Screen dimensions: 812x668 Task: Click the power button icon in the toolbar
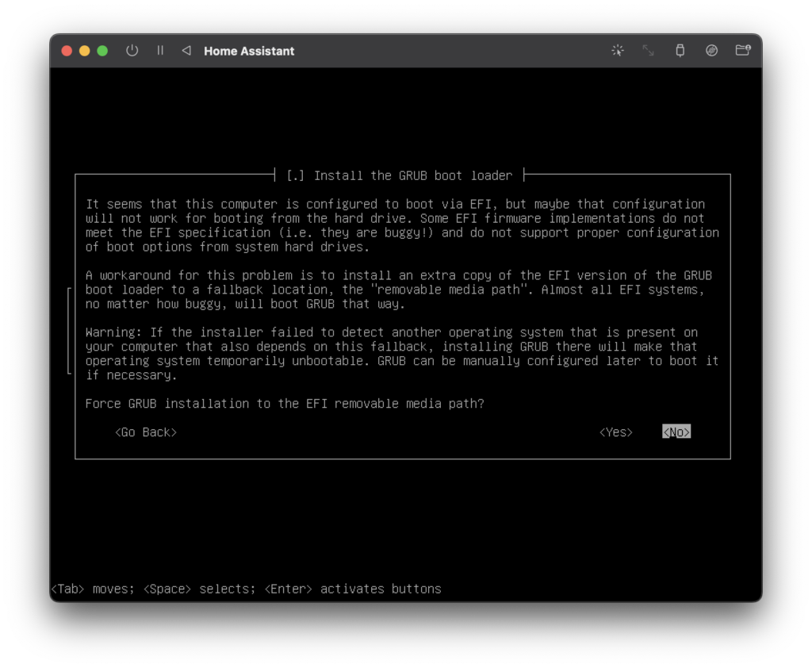132,51
